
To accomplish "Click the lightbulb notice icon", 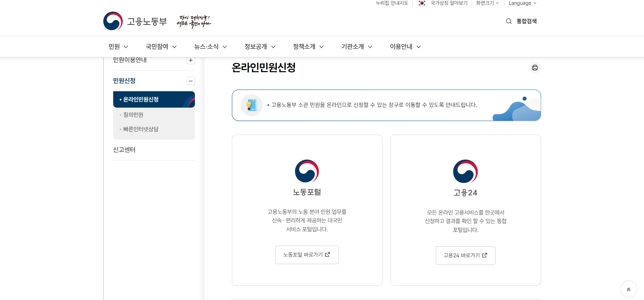I will coord(252,105).
